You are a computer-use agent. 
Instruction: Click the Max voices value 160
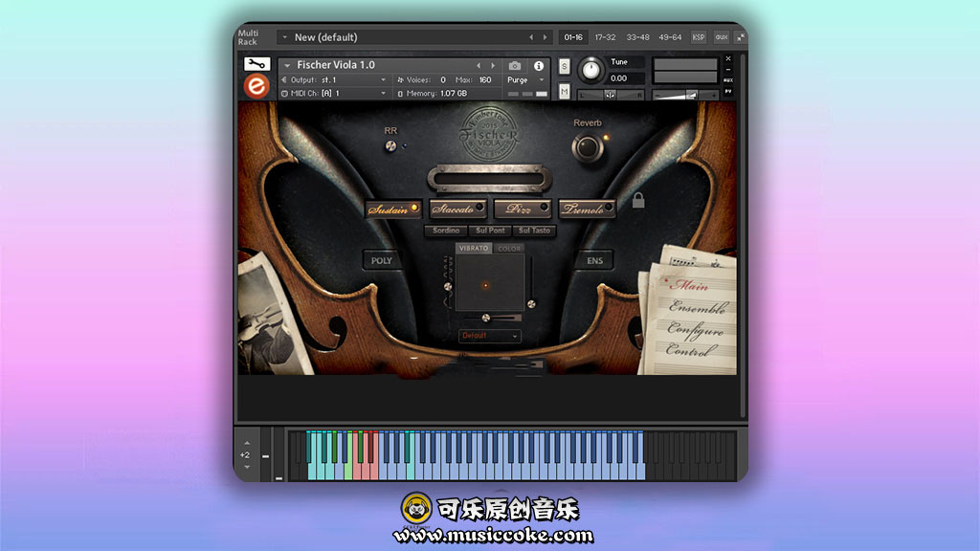(485, 80)
